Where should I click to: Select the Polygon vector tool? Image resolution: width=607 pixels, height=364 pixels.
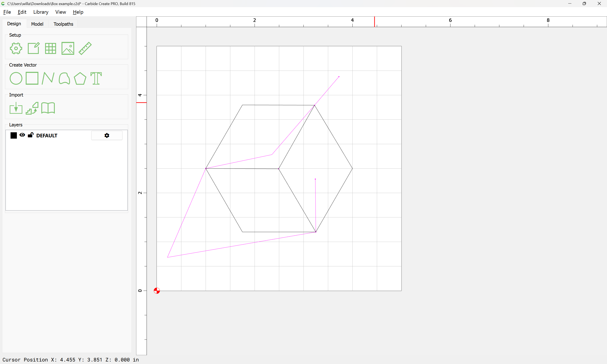click(x=80, y=78)
